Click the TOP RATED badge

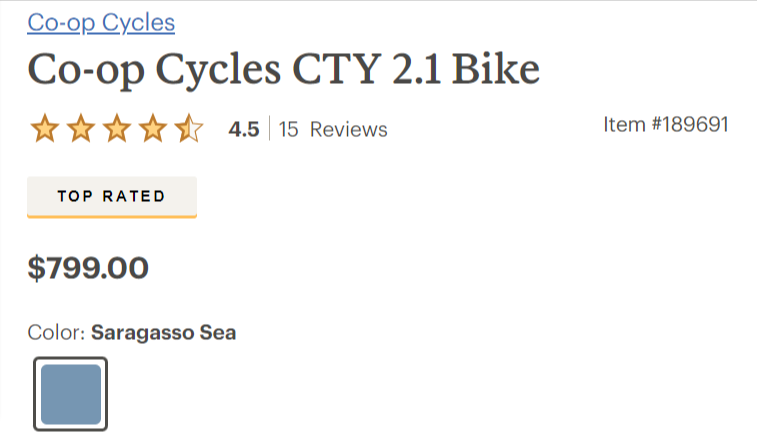[x=111, y=196]
